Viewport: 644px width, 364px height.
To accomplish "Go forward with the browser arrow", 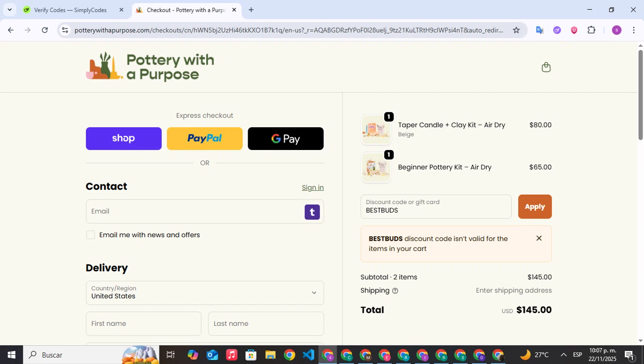I will pyautogui.click(x=27, y=30).
